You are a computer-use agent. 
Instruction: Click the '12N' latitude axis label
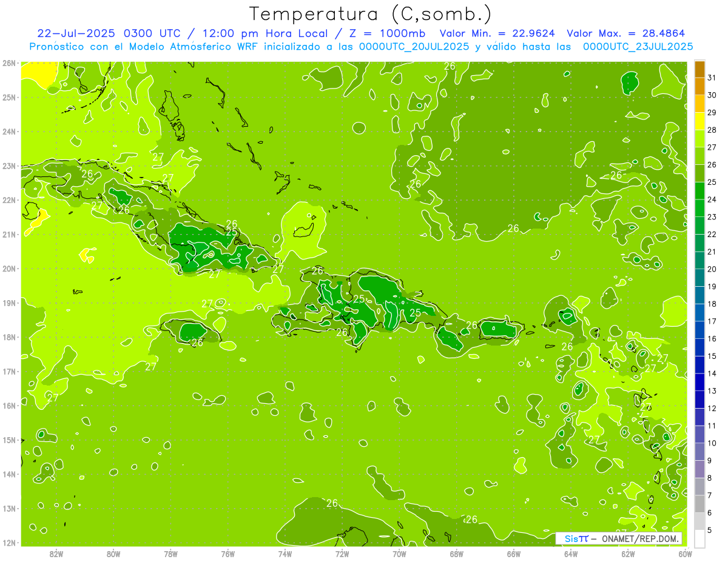coord(8,543)
